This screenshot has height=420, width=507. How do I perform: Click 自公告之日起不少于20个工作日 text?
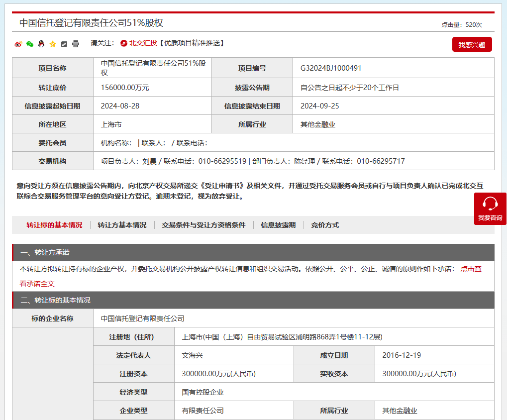click(350, 88)
